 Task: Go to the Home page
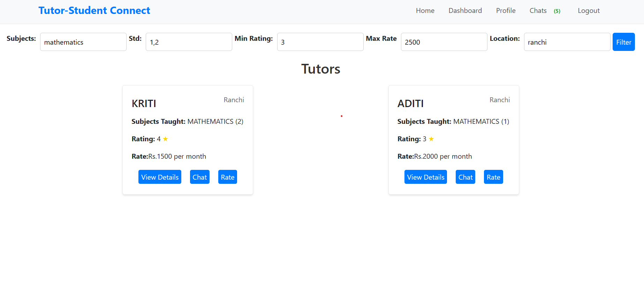click(x=425, y=11)
